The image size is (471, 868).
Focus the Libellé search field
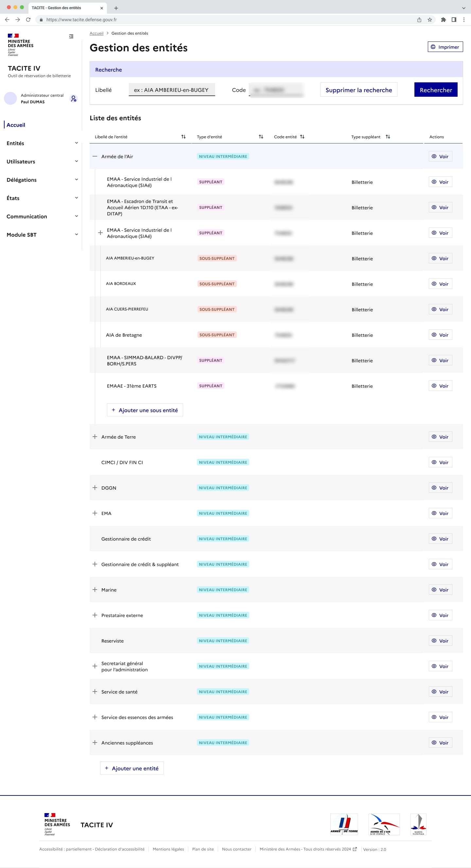click(x=172, y=90)
